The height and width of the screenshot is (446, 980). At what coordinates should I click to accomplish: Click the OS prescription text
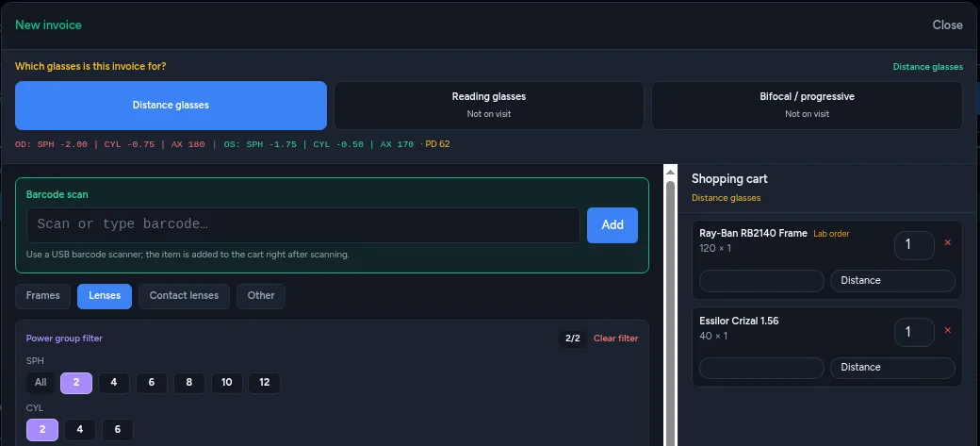tap(318, 144)
